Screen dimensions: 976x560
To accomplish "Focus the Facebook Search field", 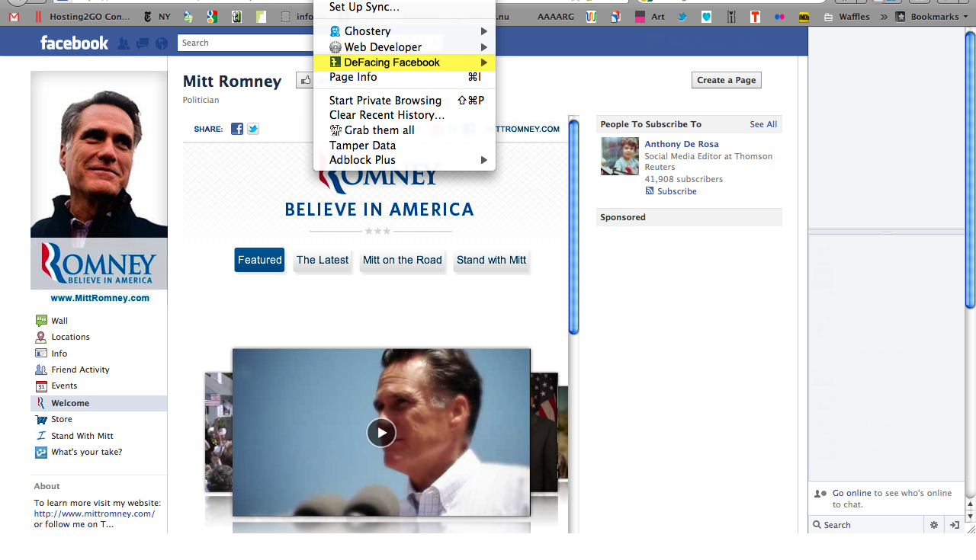I will 246,43.
